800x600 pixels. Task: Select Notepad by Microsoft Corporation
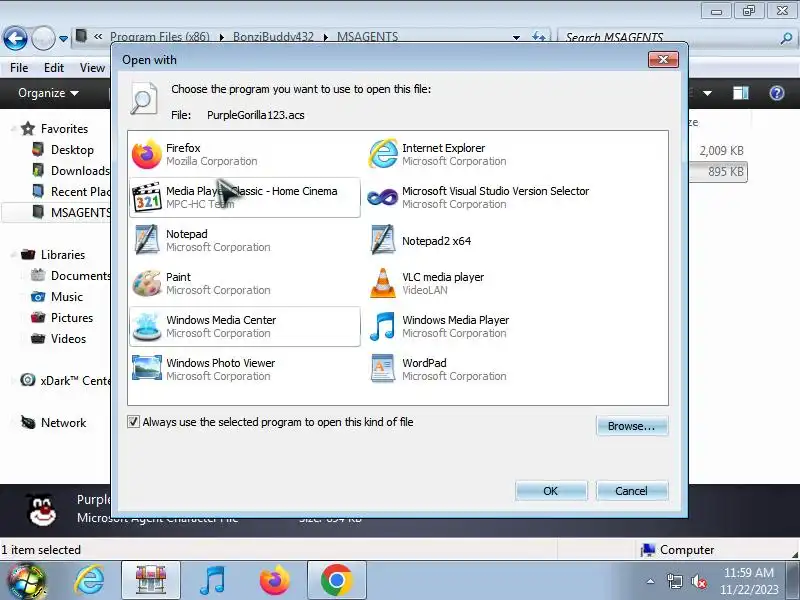point(245,240)
